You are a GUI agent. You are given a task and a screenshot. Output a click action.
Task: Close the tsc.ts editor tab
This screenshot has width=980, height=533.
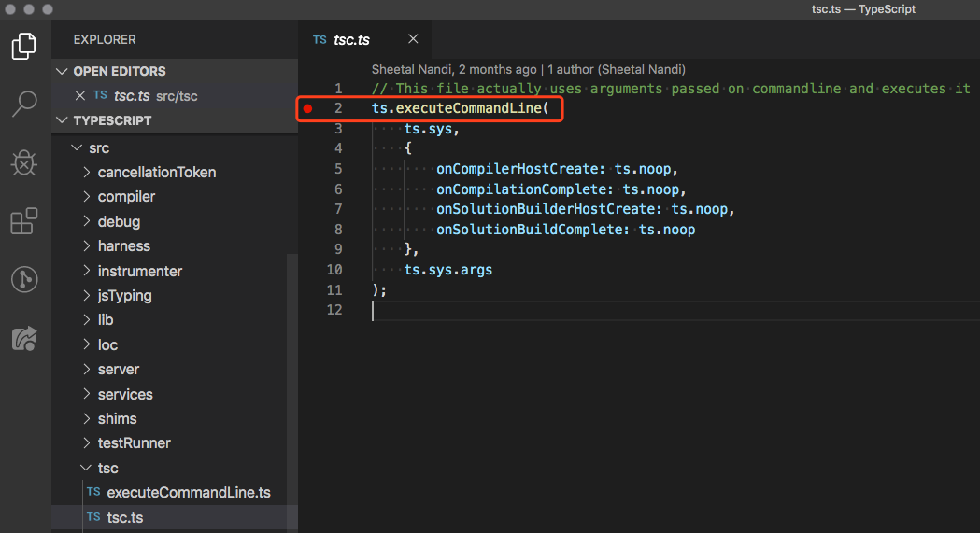tap(413, 39)
